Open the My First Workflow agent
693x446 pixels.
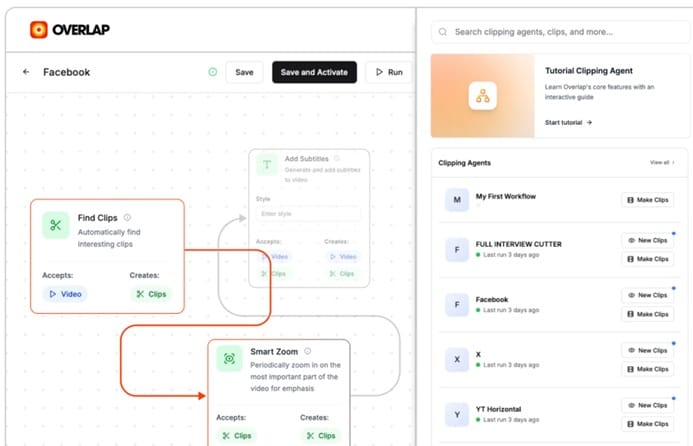(x=506, y=196)
